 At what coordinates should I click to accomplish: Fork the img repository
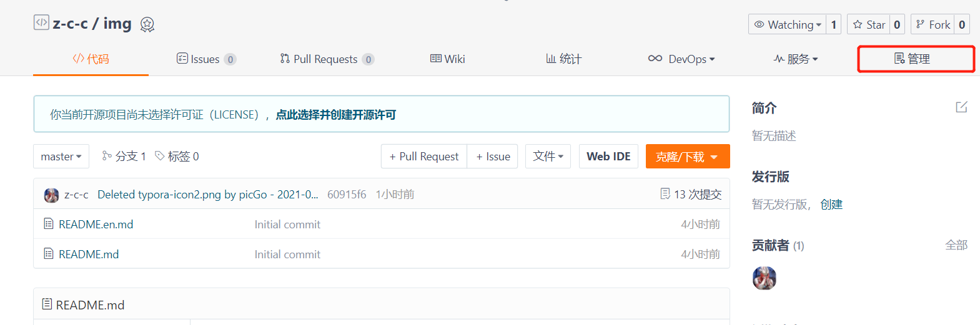coord(933,24)
